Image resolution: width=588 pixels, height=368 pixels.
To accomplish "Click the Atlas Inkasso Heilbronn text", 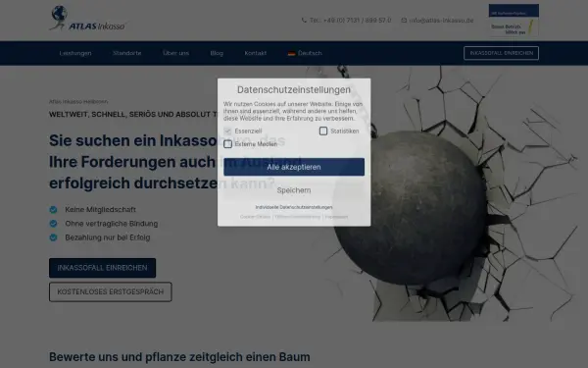I will (x=78, y=101).
